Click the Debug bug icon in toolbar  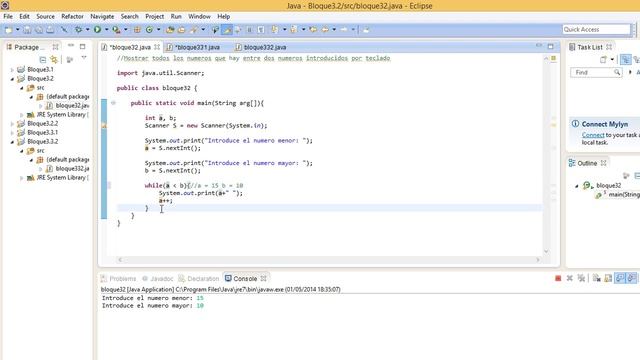[x=78, y=30]
